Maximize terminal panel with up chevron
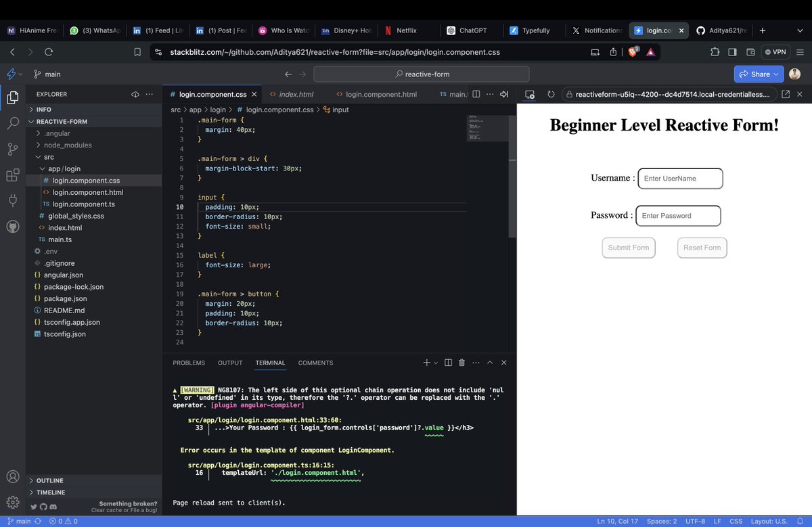Image resolution: width=812 pixels, height=527 pixels. tap(490, 363)
